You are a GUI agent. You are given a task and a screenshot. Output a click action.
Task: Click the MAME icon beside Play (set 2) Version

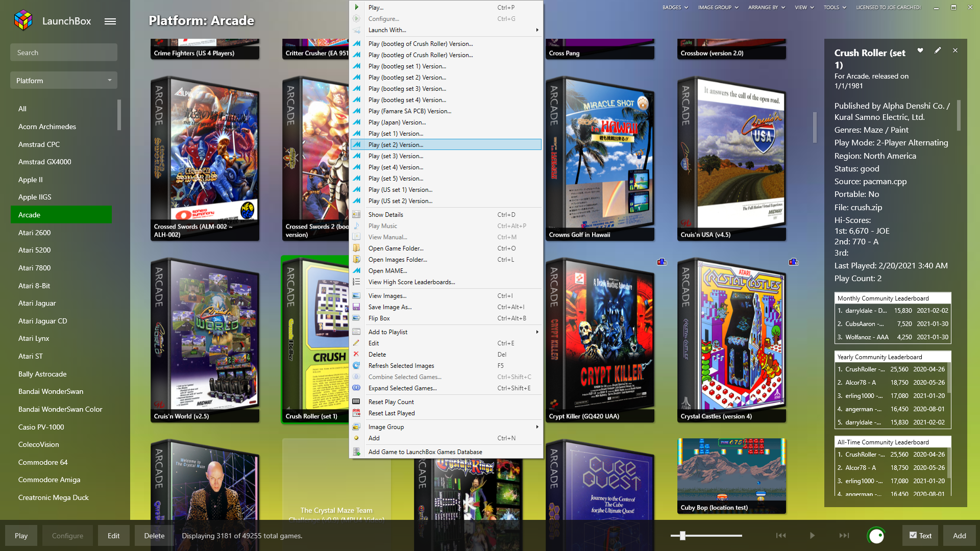click(x=357, y=145)
